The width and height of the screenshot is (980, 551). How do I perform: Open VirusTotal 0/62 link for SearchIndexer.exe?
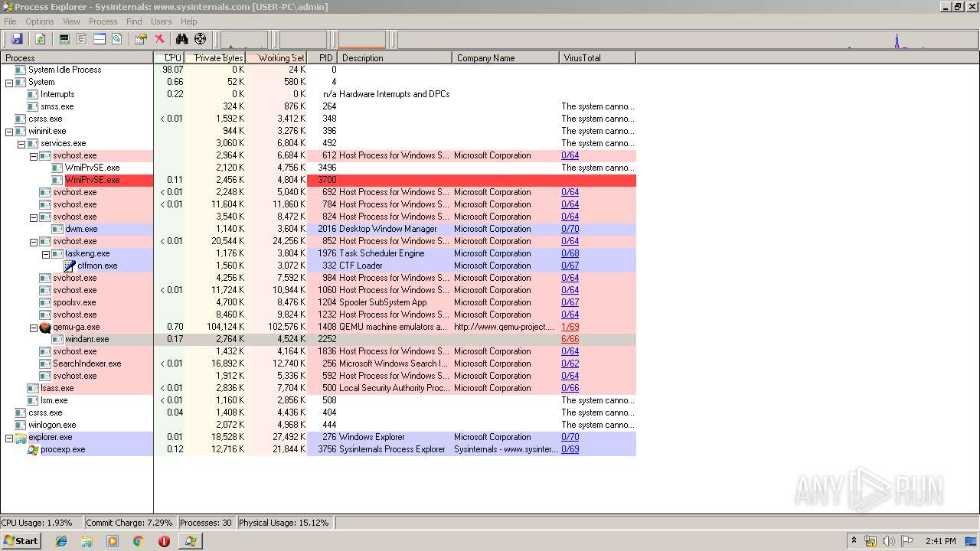(570, 364)
